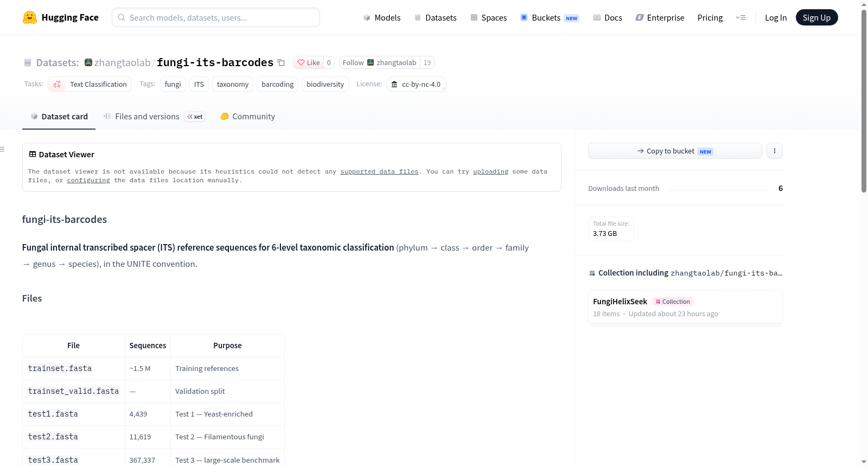Switch to the Community tab
The height and width of the screenshot is (467, 868).
pos(247,117)
